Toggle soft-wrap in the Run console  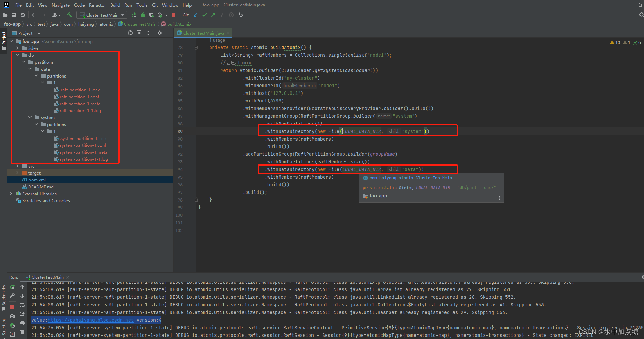(22, 305)
